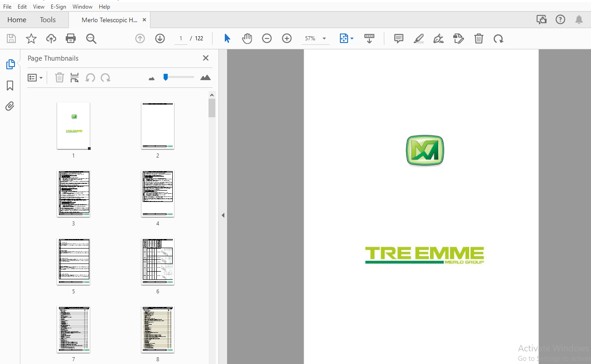Open the find text magnifier tool
This screenshot has width=591, height=364.
tap(91, 38)
